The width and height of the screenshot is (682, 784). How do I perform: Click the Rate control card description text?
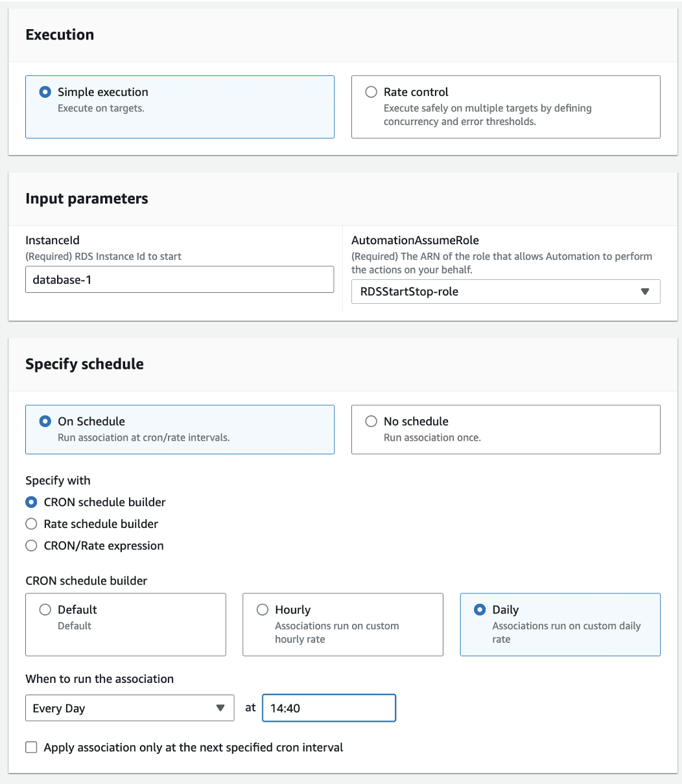[488, 115]
